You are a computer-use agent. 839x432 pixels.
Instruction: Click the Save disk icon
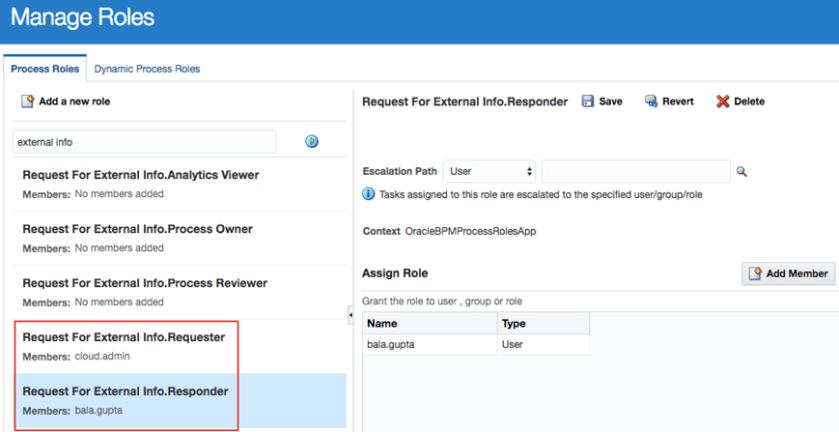pos(588,101)
